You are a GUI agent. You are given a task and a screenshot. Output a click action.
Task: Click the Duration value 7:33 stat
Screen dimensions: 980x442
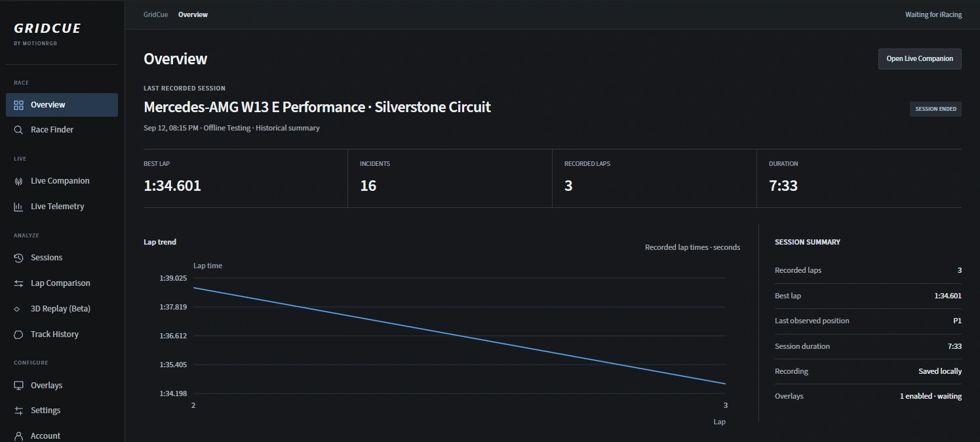click(x=783, y=186)
